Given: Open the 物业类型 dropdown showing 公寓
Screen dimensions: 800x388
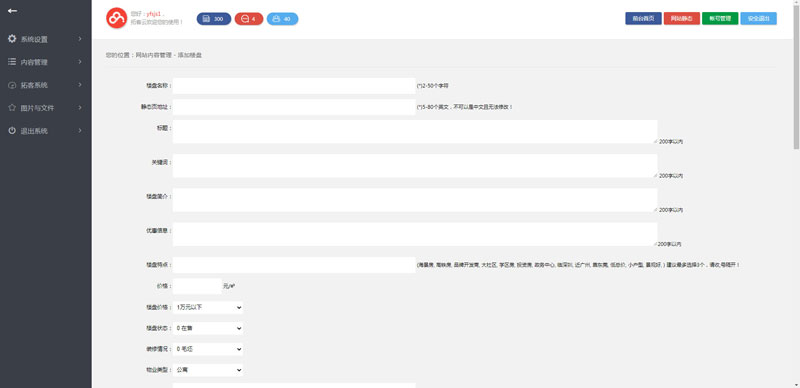Looking at the screenshot, I should click(208, 370).
